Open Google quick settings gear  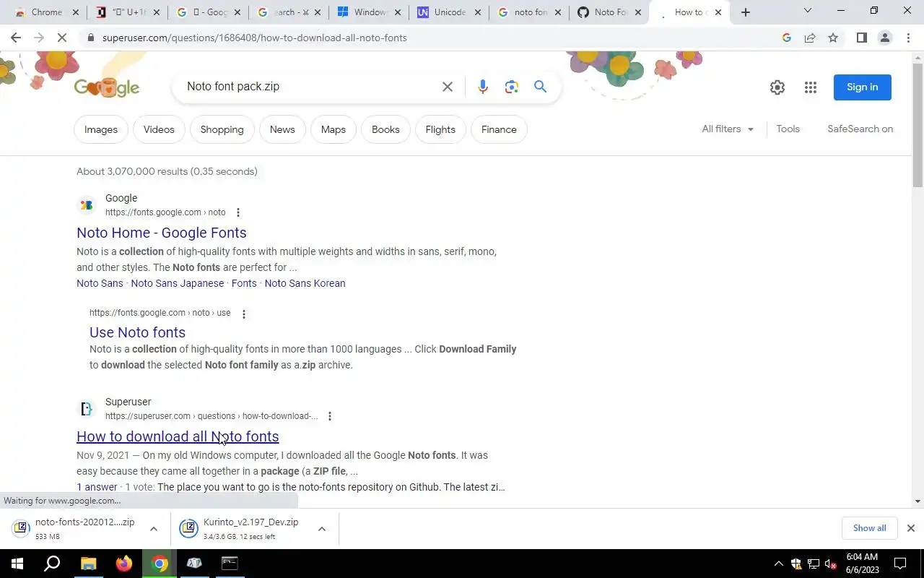click(x=777, y=87)
